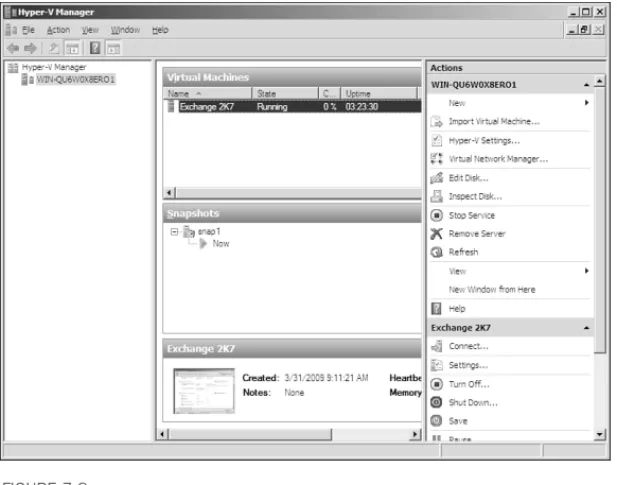Click Turn Off... action

point(469,384)
